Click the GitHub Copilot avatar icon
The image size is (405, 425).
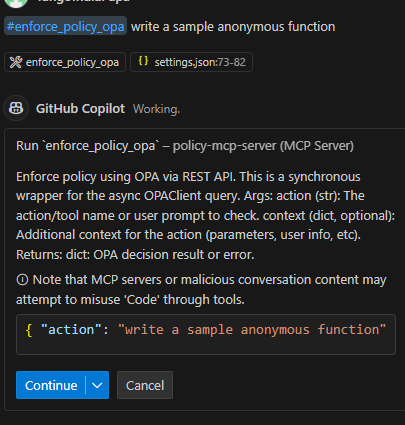click(16, 108)
